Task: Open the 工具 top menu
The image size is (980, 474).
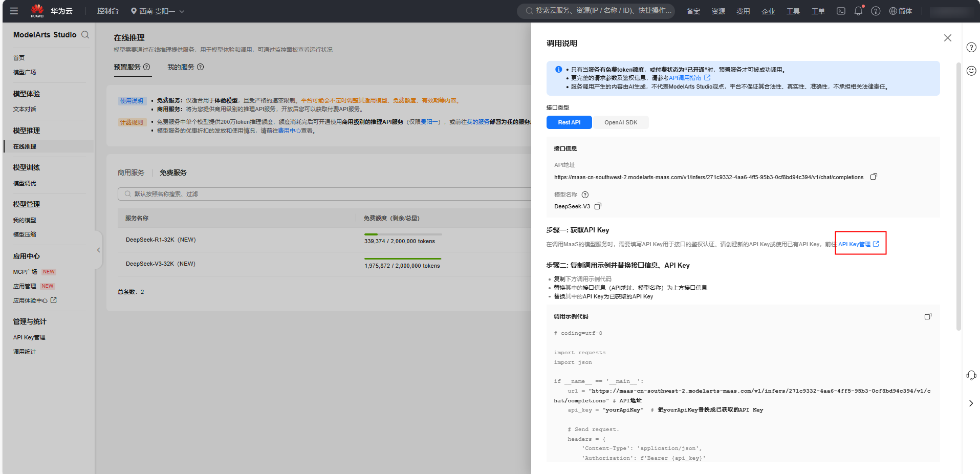Action: point(793,11)
